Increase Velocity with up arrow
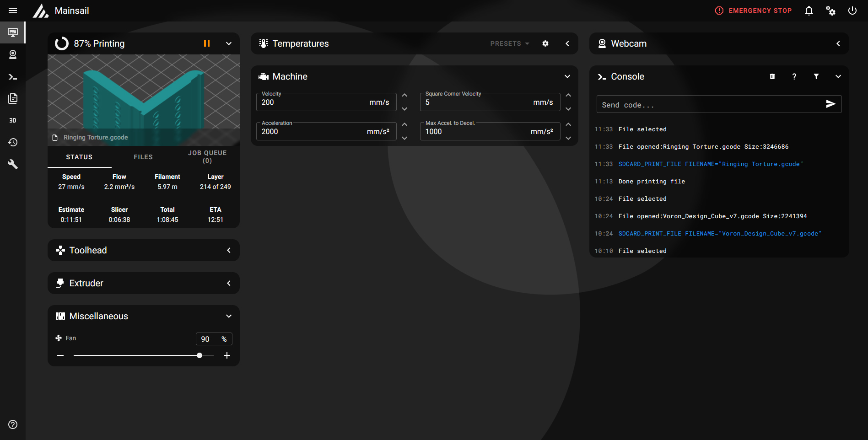Image resolution: width=868 pixels, height=440 pixels. [404, 95]
